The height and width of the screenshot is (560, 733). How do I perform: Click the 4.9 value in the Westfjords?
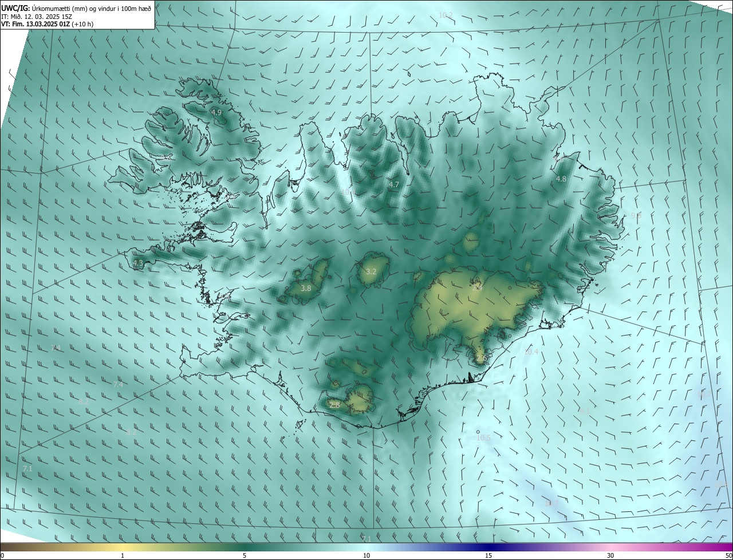tap(216, 112)
